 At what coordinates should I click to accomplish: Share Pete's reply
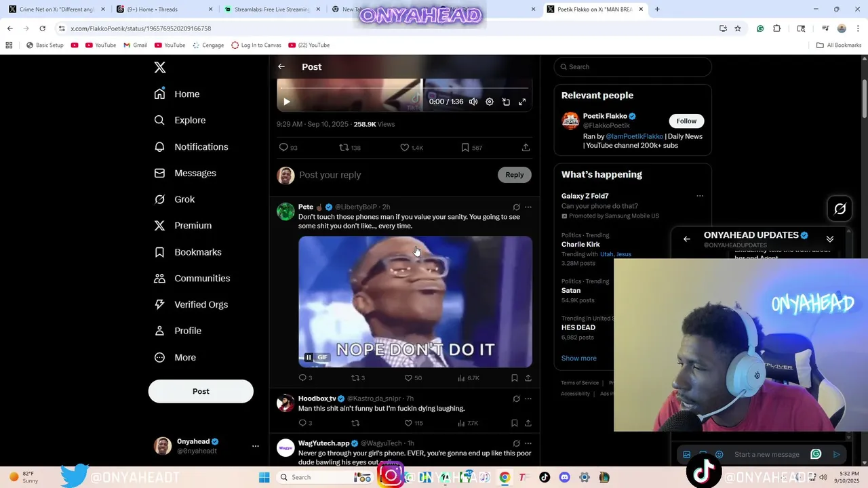(528, 378)
